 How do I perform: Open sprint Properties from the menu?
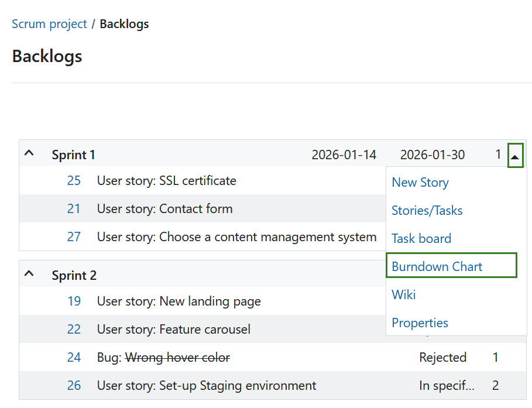(420, 323)
